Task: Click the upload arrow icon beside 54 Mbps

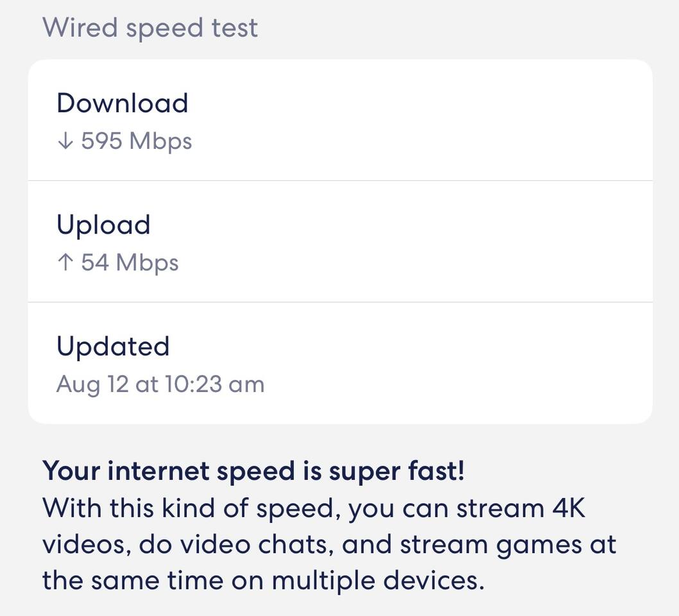Action: 64,262
